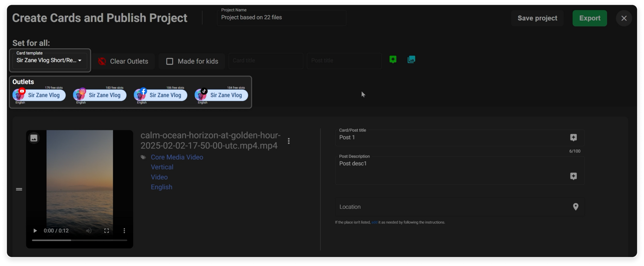Toggle the TikTok Sir Zane Vlog outlet
Screen dimensions: 644x266
[x=222, y=95]
